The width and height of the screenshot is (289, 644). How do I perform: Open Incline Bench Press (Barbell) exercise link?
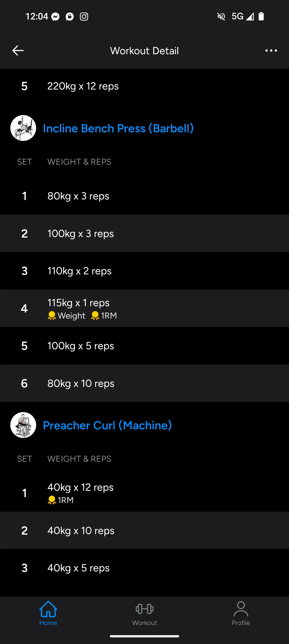point(118,128)
